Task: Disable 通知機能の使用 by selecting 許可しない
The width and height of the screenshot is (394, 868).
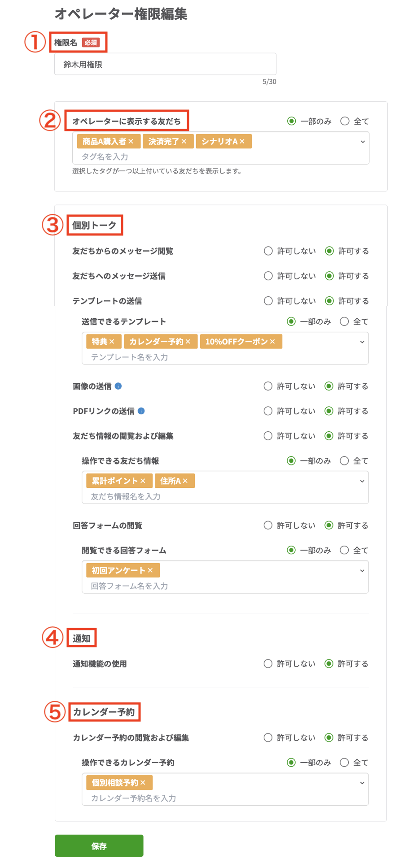Action: pyautogui.click(x=268, y=664)
